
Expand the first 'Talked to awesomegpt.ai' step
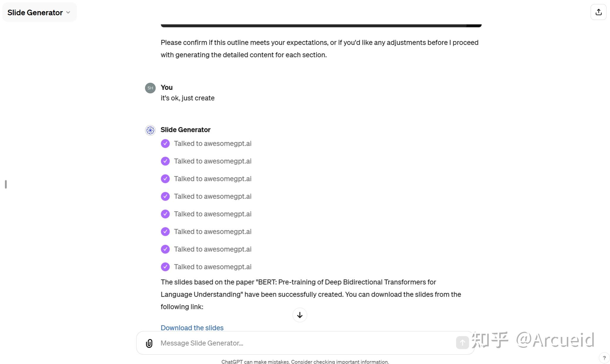tap(213, 143)
